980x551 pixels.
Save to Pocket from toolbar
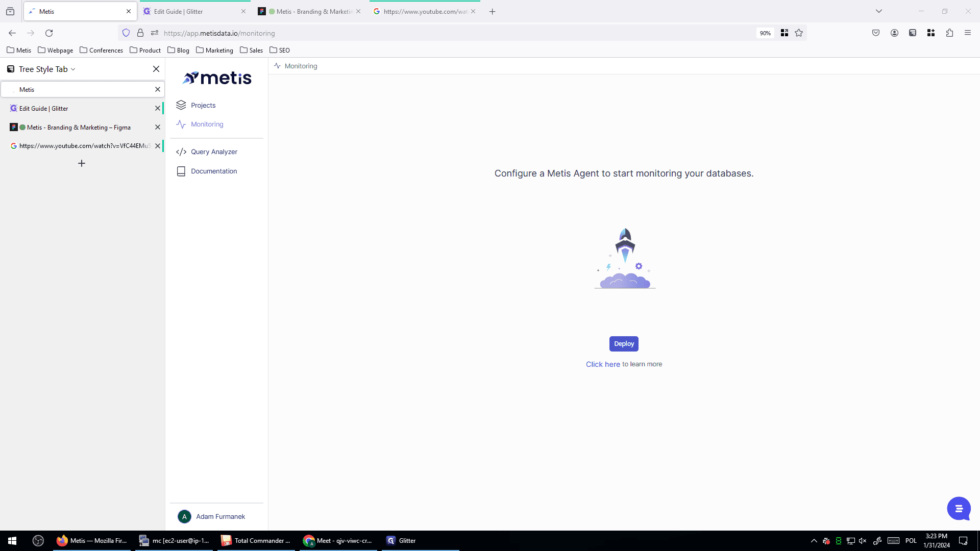[876, 33]
